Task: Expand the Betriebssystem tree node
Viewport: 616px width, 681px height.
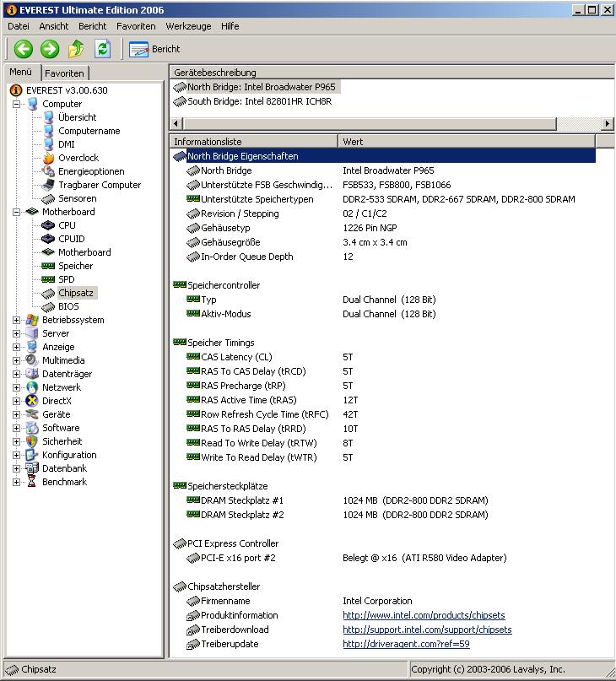Action: click(x=16, y=320)
